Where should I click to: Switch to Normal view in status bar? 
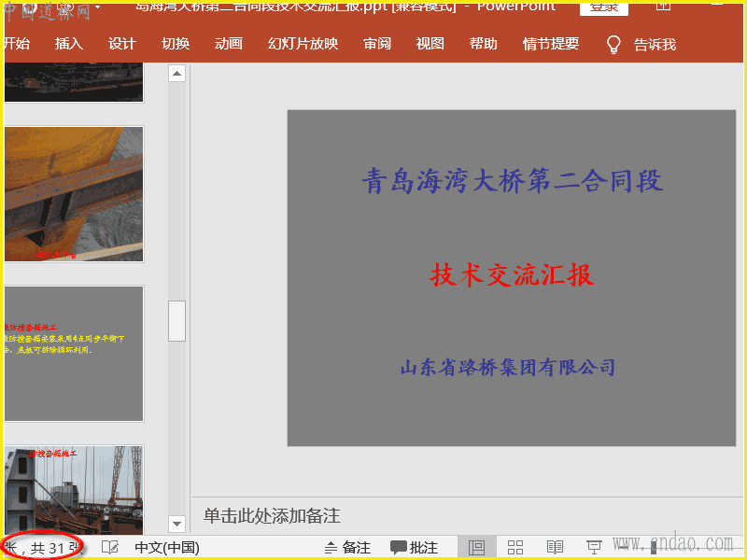click(476, 548)
